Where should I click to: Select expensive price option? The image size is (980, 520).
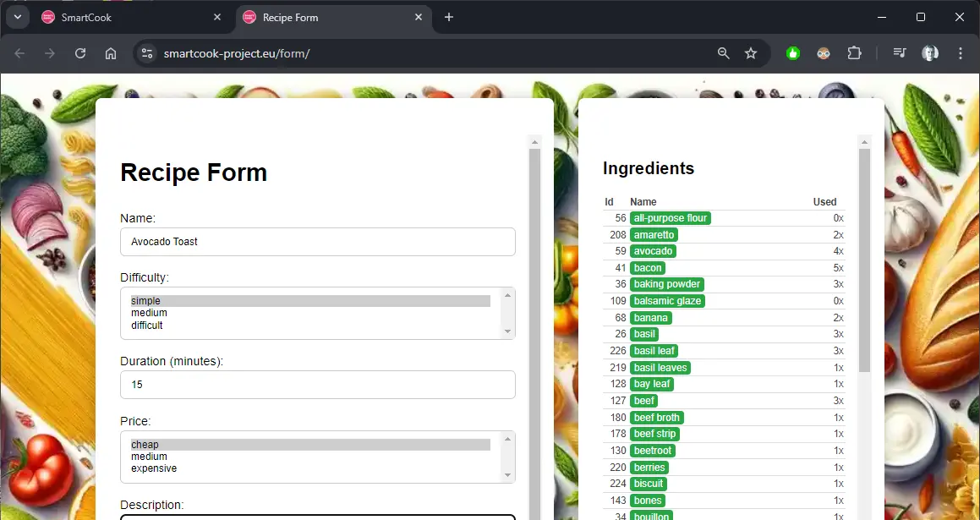[x=310, y=468]
